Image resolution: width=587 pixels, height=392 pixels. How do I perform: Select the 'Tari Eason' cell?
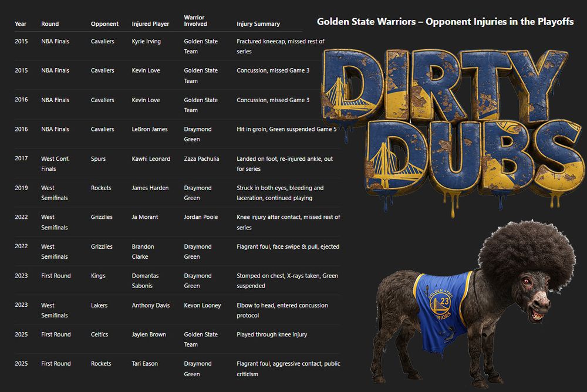(145, 364)
